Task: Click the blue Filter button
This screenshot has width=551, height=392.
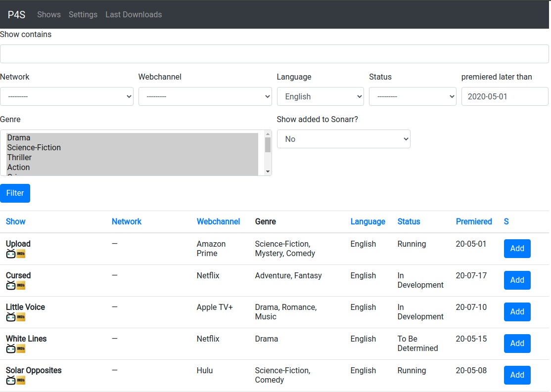Action: (15, 193)
